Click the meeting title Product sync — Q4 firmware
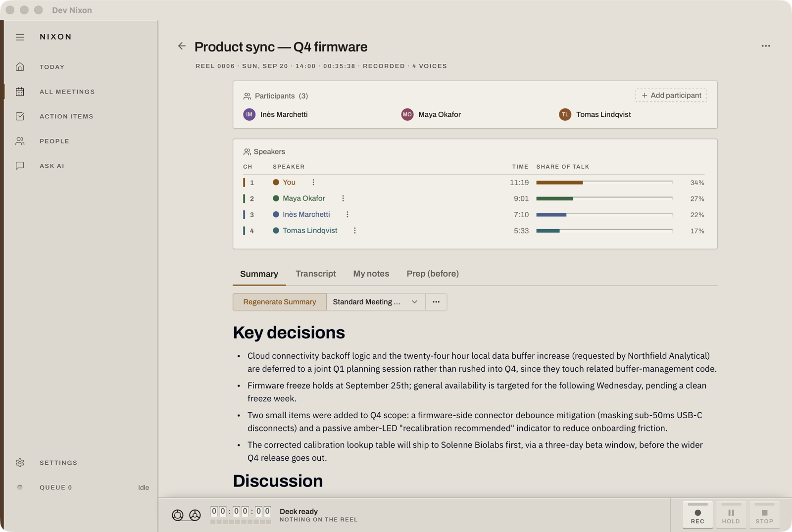The image size is (792, 532). (x=281, y=47)
